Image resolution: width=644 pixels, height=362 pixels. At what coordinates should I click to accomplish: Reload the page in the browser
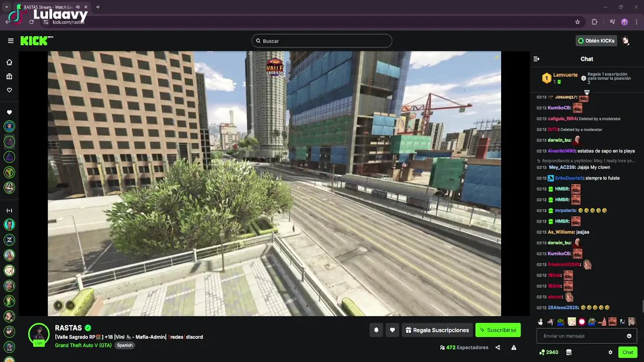pyautogui.click(x=31, y=22)
